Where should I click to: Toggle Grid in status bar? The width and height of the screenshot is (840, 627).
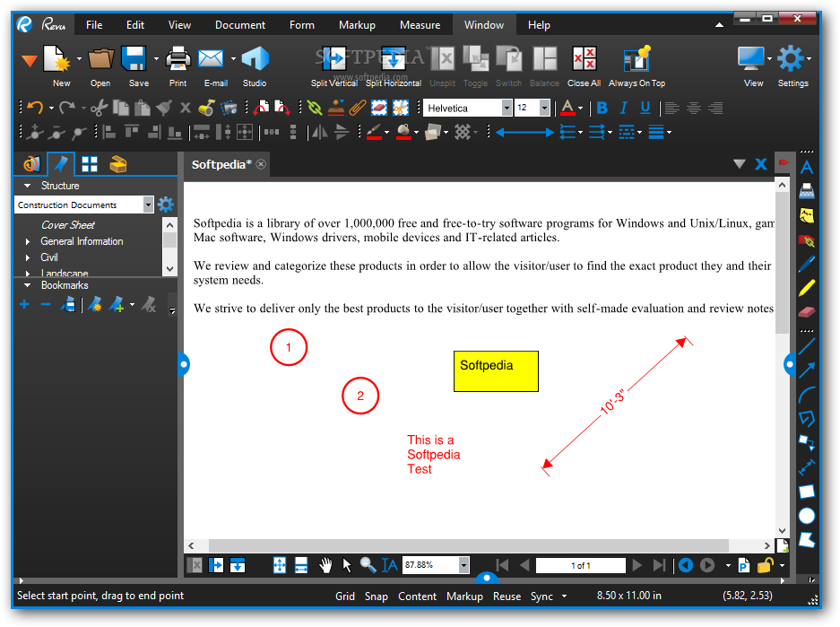point(345,596)
